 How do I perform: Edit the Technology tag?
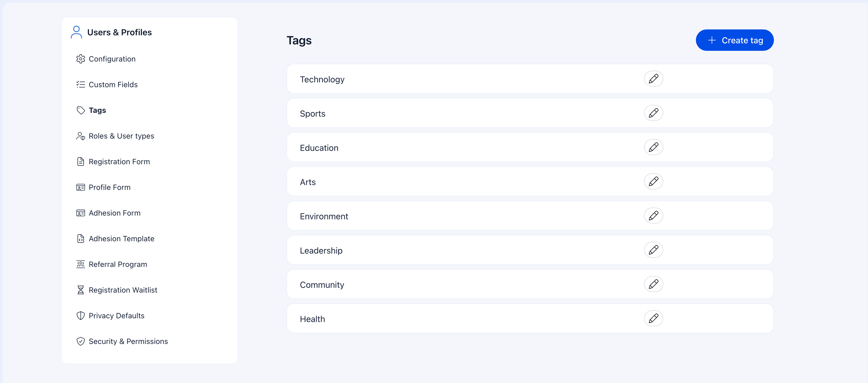pos(653,79)
